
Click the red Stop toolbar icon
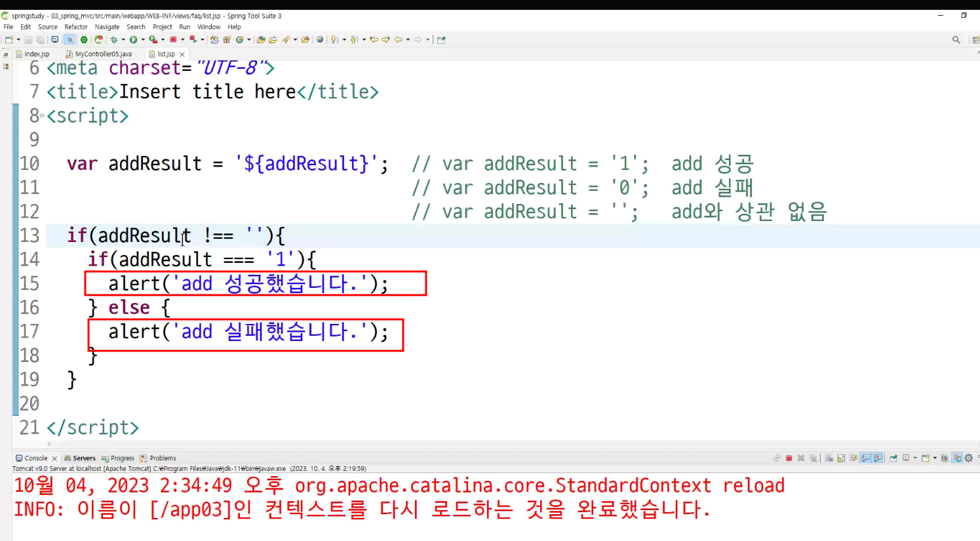click(x=174, y=39)
